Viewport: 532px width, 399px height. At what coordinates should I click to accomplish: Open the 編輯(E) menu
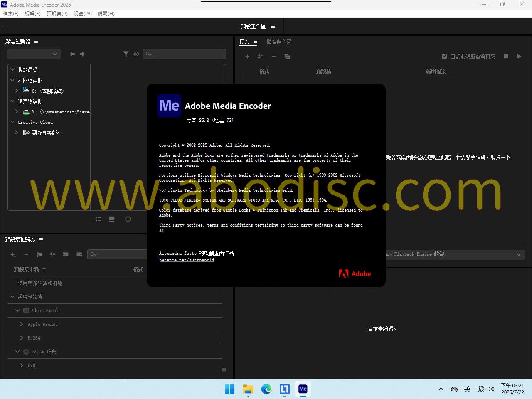[32, 14]
